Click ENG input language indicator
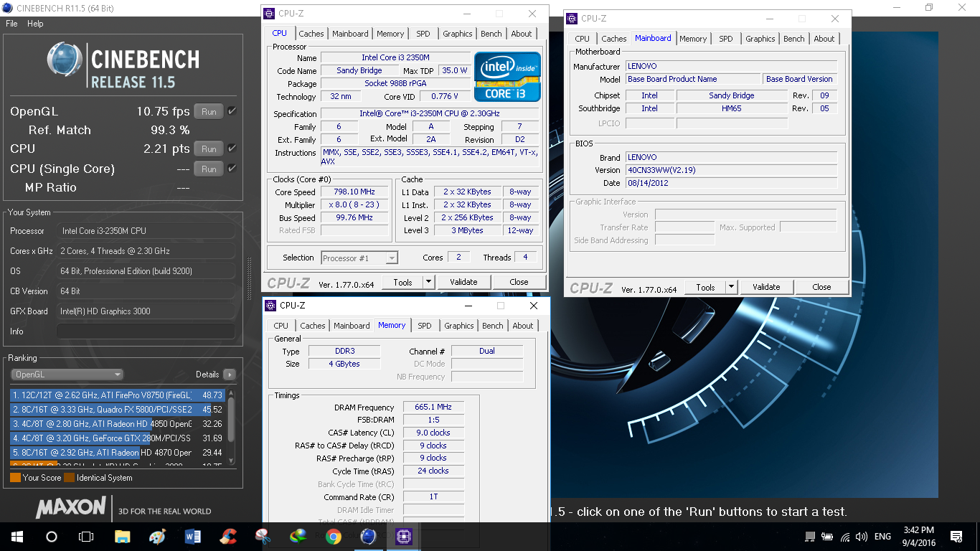Image resolution: width=980 pixels, height=551 pixels. [882, 536]
